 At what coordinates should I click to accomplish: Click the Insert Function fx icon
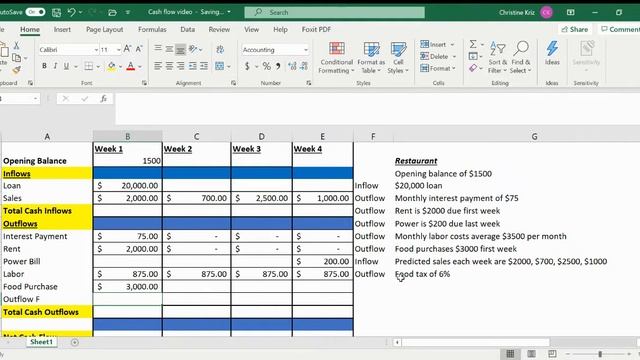tap(104, 99)
